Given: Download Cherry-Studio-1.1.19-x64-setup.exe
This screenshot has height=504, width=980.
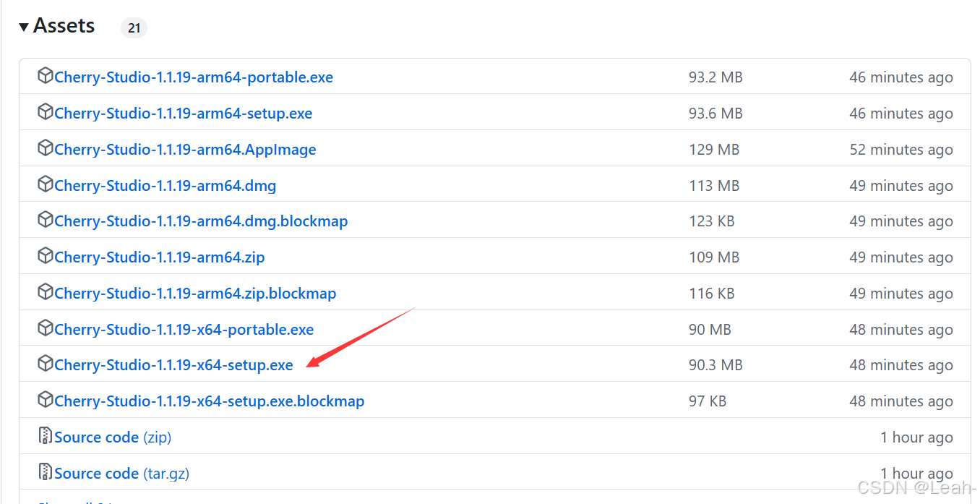Looking at the screenshot, I should [x=174, y=365].
